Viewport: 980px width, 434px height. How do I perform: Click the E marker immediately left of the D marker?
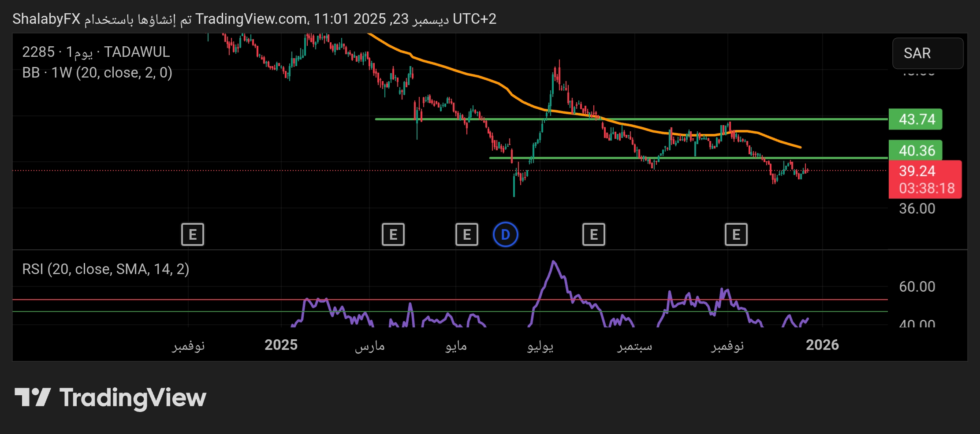(466, 234)
